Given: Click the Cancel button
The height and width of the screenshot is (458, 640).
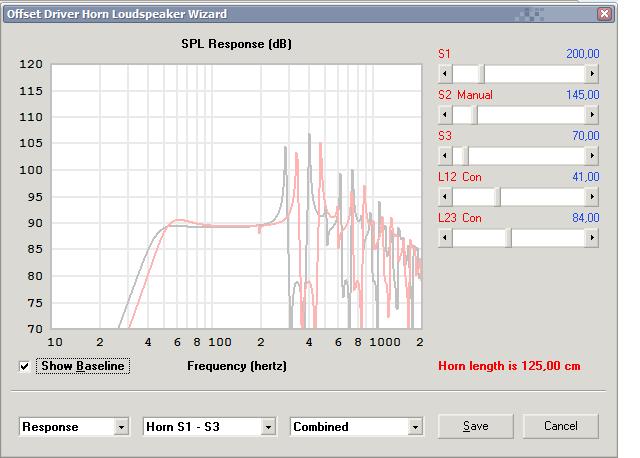Looking at the screenshot, I should click(x=561, y=426).
